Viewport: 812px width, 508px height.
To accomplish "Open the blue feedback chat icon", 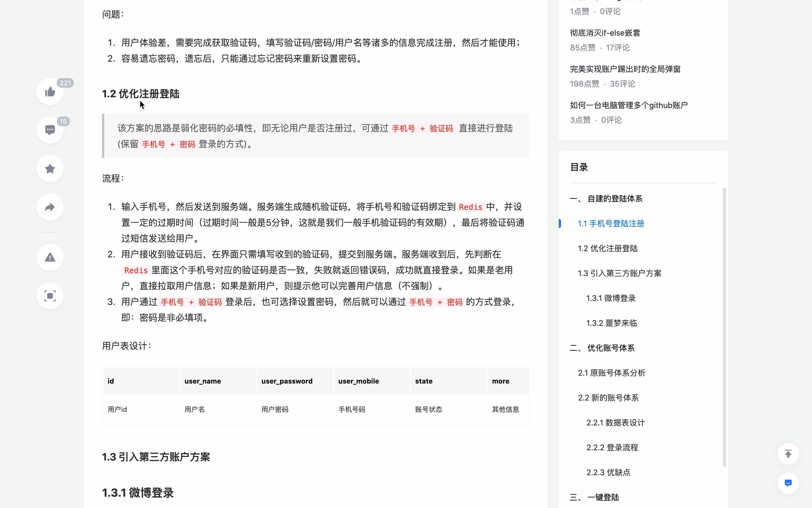I will (788, 483).
